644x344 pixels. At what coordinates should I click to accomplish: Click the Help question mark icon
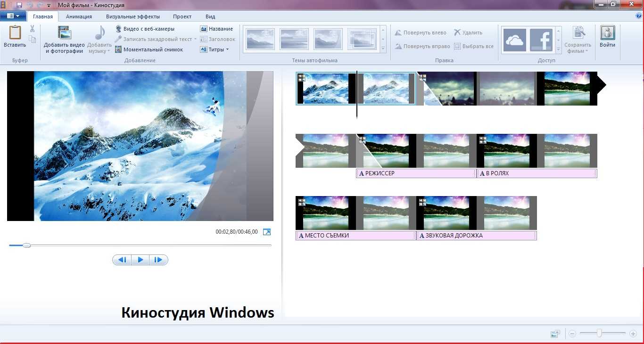click(x=639, y=16)
